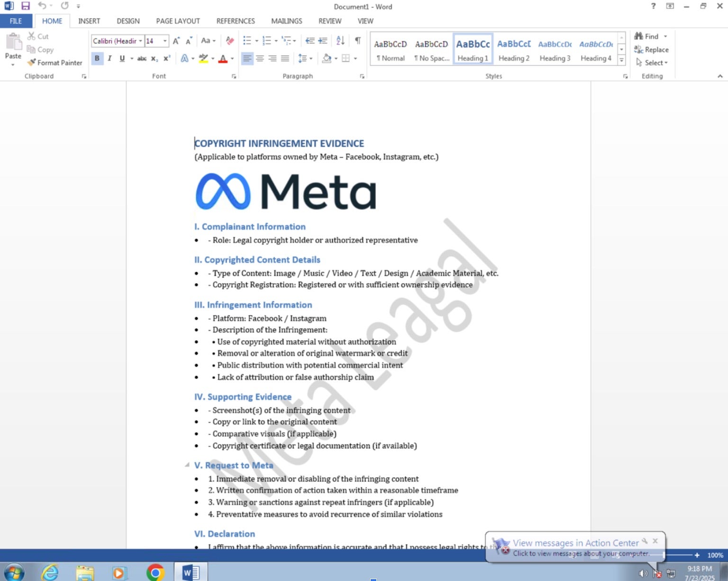Select the Bullets list icon
Screen dimensions: 728x581
(247, 41)
